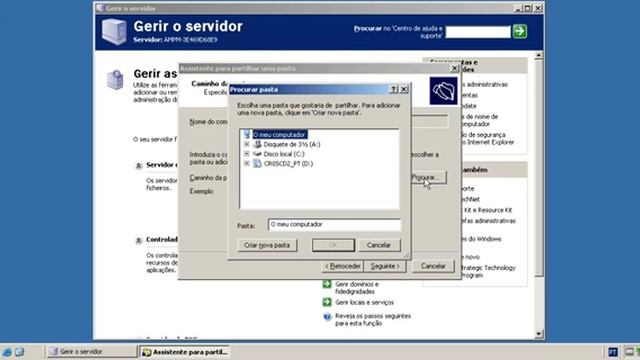Close the Procurar pasta dialog

404,89
